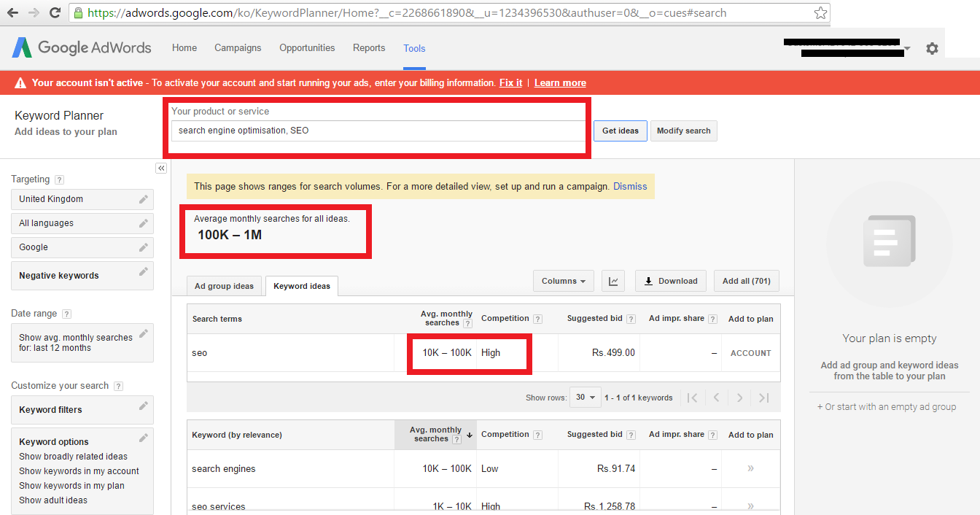Click the Google AdWords logo
The height and width of the screenshot is (515, 980).
82,48
